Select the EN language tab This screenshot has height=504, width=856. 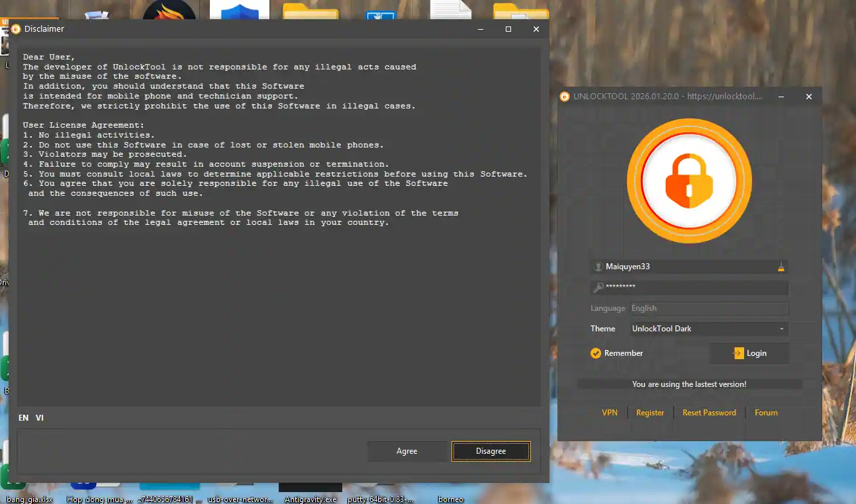point(23,417)
